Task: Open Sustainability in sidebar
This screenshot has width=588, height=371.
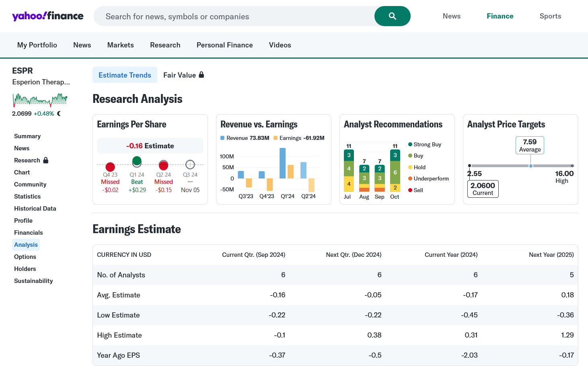Action: [x=33, y=281]
